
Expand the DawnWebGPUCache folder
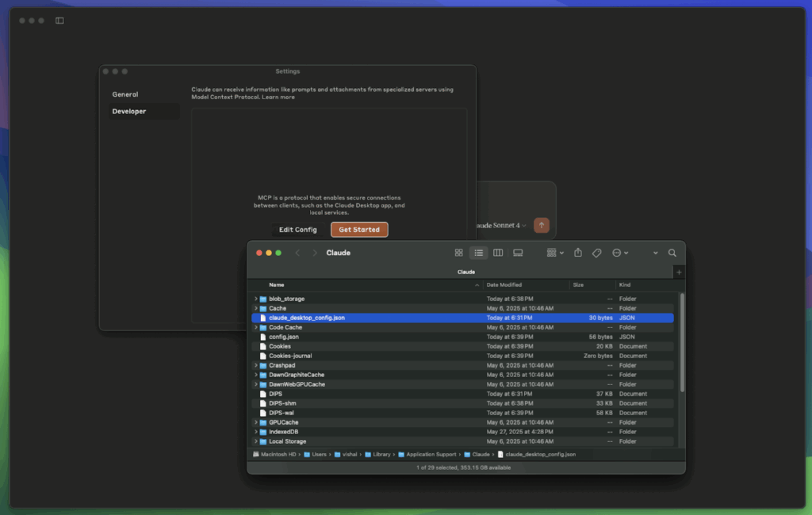pos(256,384)
